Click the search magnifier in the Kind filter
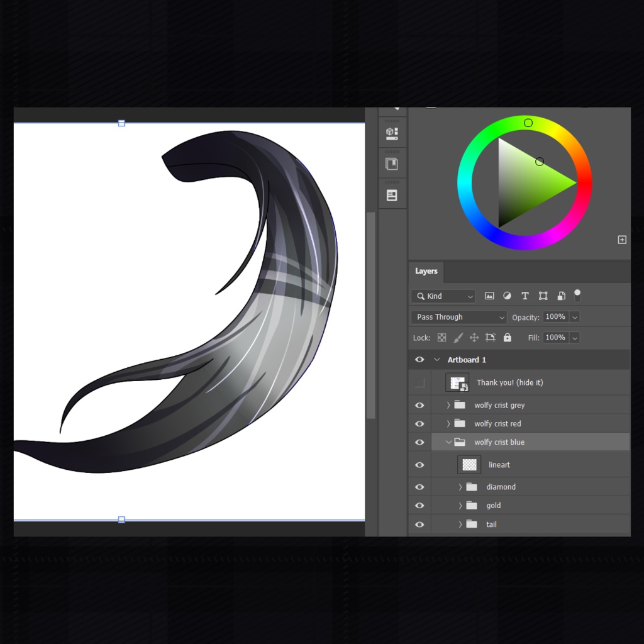The height and width of the screenshot is (644, 644). point(421,296)
